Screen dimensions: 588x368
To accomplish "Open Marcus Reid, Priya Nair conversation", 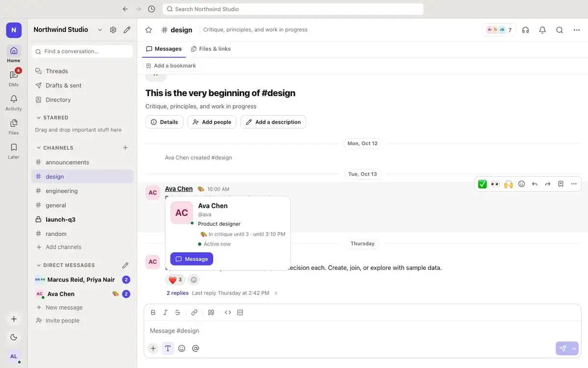I will (x=82, y=280).
